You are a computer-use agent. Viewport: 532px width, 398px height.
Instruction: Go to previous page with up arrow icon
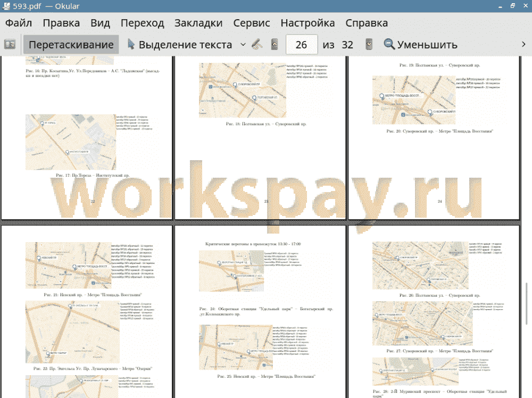click(275, 45)
